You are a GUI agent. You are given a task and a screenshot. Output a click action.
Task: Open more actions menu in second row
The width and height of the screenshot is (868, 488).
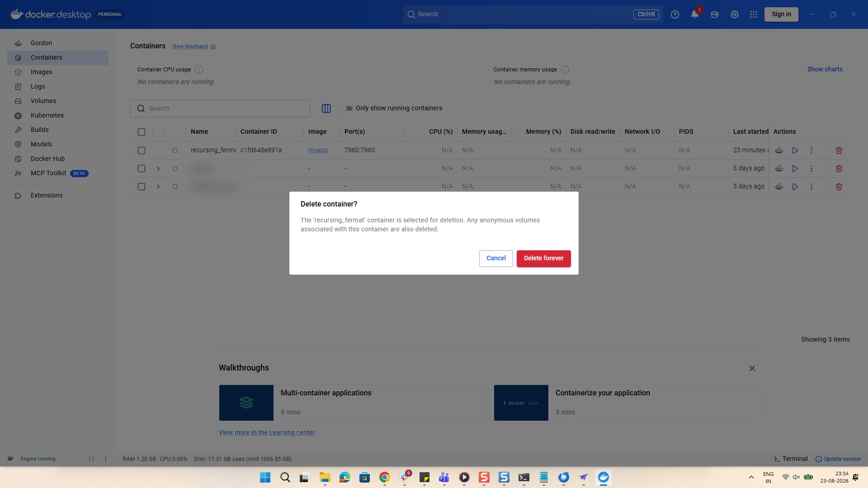[811, 169]
